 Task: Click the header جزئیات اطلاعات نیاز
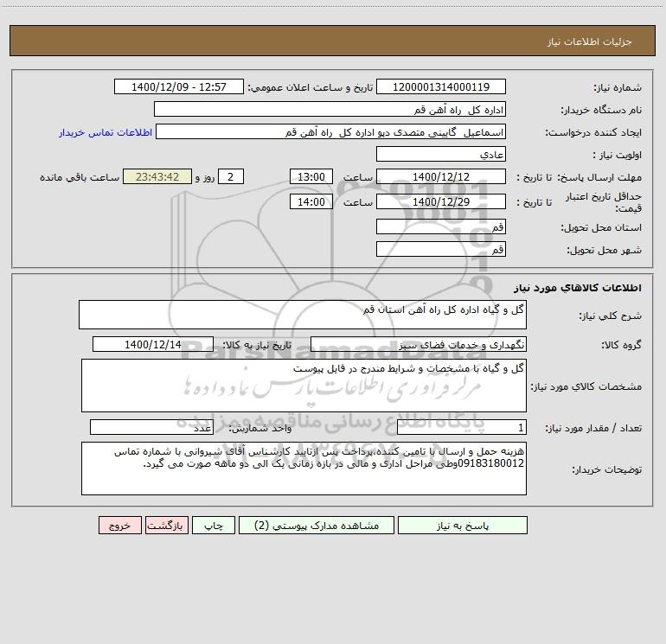coord(590,41)
